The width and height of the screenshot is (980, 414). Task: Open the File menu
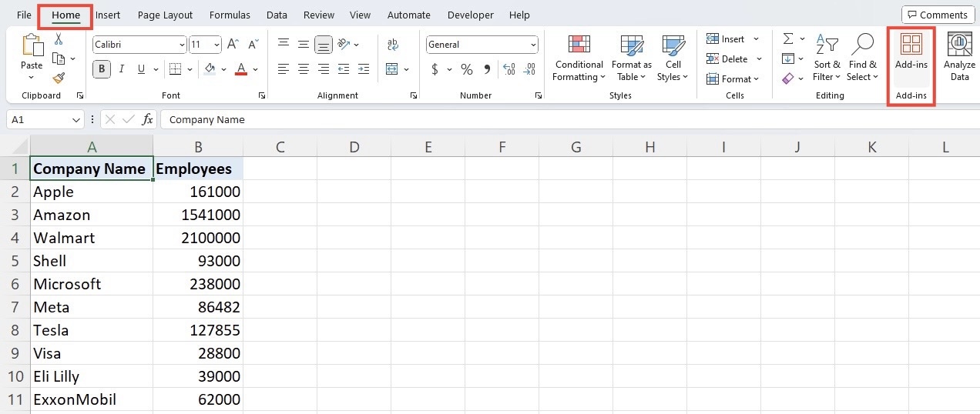24,15
